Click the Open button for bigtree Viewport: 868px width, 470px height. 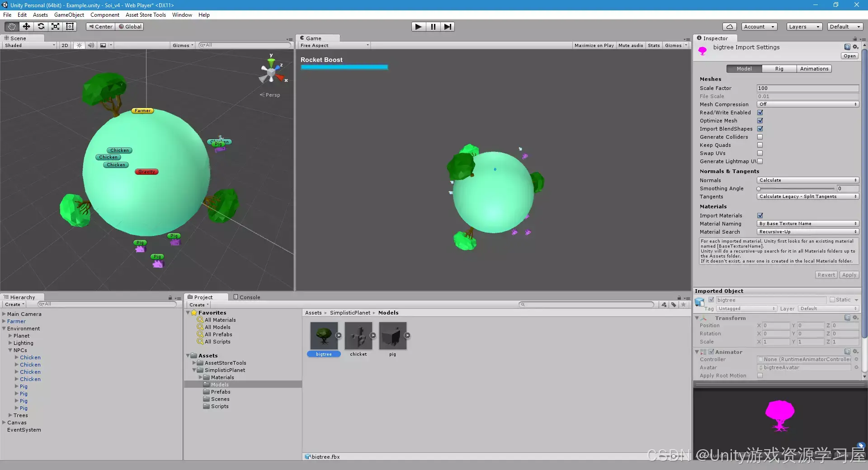[849, 56]
